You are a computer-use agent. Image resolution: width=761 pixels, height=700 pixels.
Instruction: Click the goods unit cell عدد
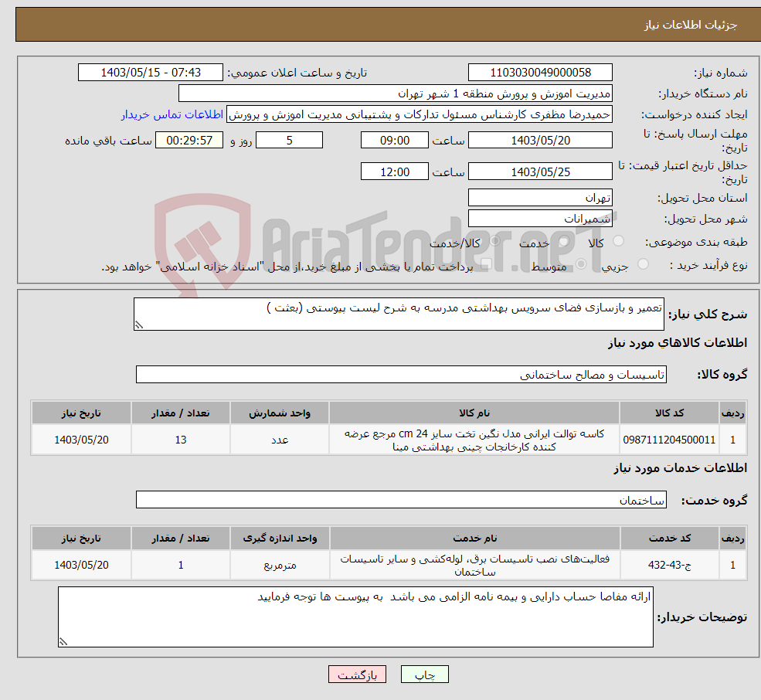pos(280,440)
